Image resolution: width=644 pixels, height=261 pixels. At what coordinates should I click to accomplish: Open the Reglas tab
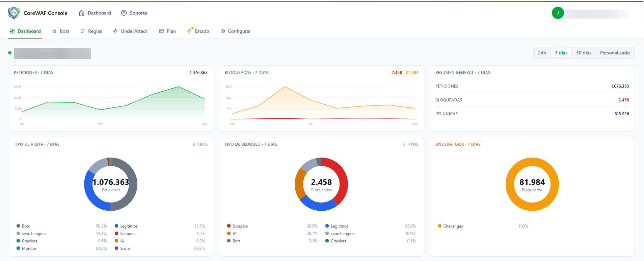[91, 31]
